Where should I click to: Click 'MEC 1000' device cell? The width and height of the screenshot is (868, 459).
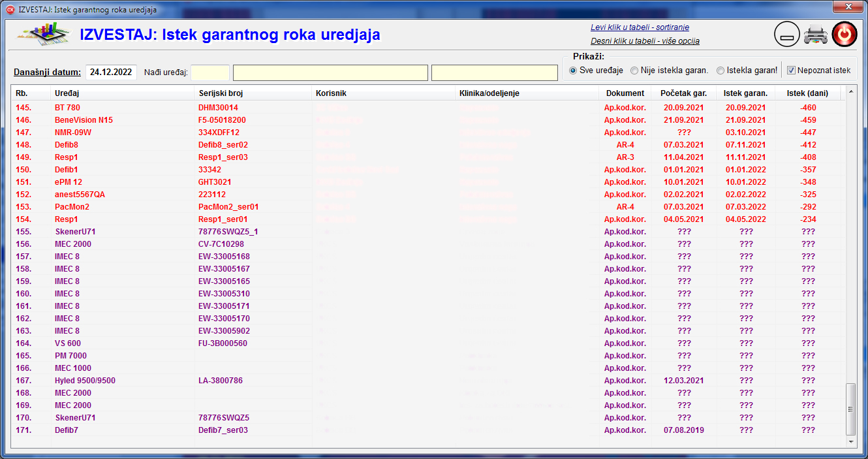click(x=73, y=368)
